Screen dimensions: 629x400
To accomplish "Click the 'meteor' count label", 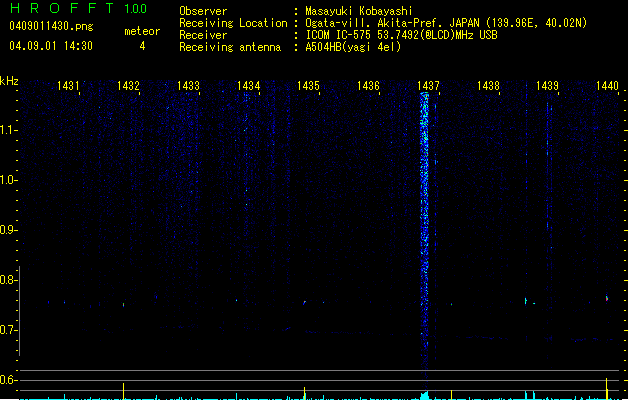I will point(142,31).
